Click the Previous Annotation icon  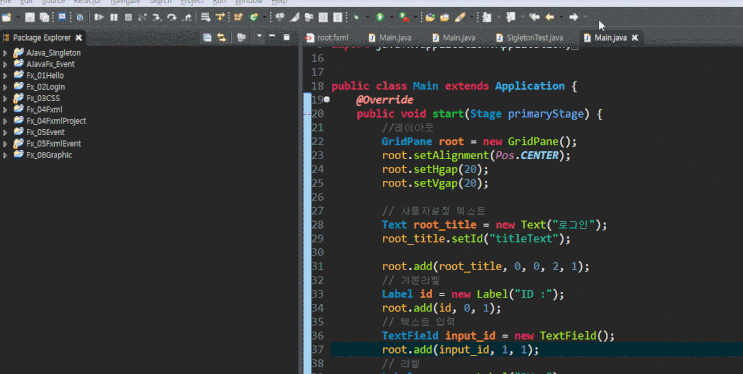[x=510, y=18]
